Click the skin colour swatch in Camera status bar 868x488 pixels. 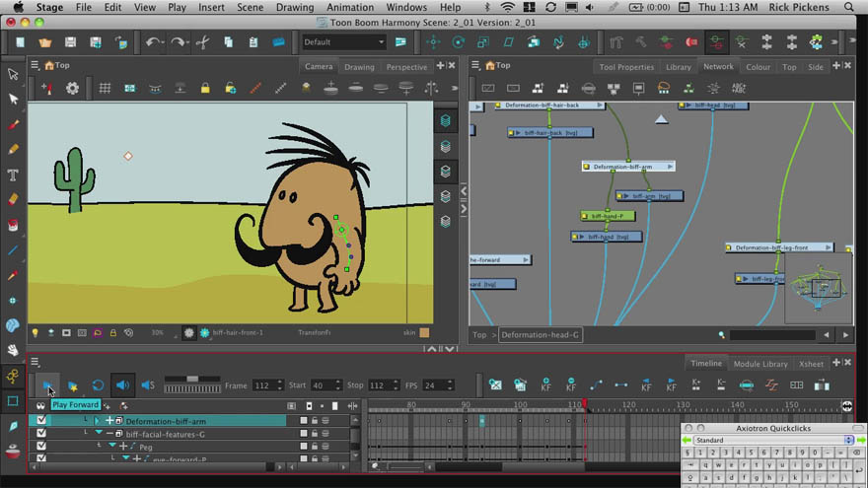(424, 332)
